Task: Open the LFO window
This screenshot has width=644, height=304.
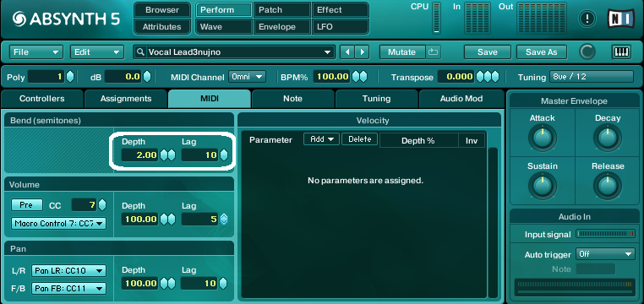Action: point(341,27)
